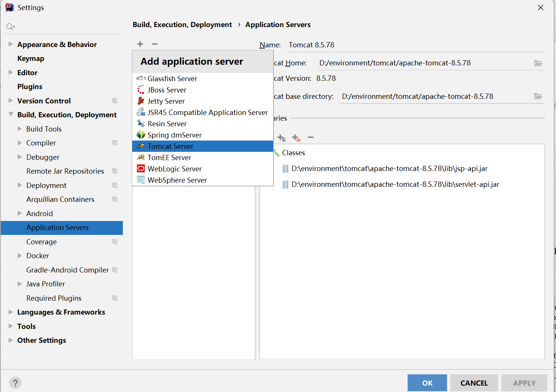Click the Tomcat Home path field
This screenshot has height=392, width=556.
(425, 63)
